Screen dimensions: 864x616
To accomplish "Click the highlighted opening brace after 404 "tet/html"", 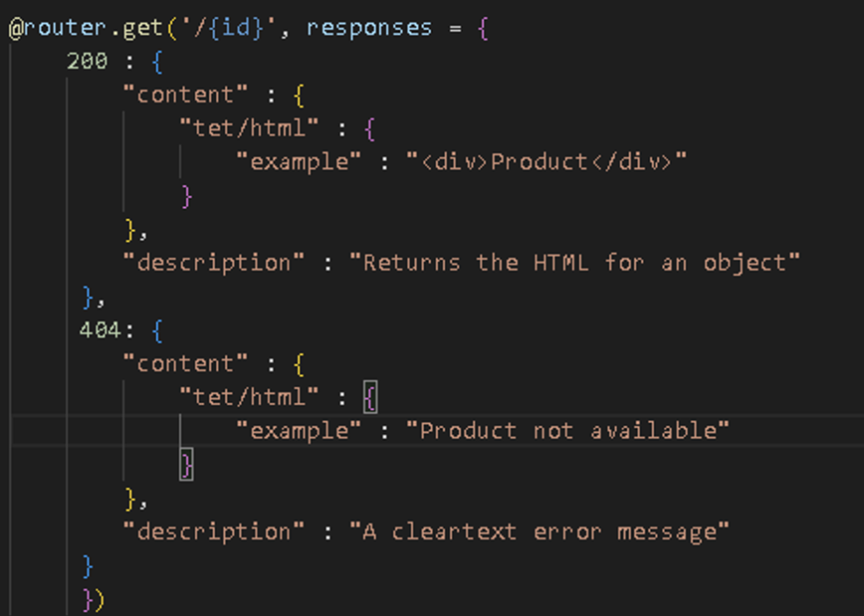I will click(x=370, y=397).
